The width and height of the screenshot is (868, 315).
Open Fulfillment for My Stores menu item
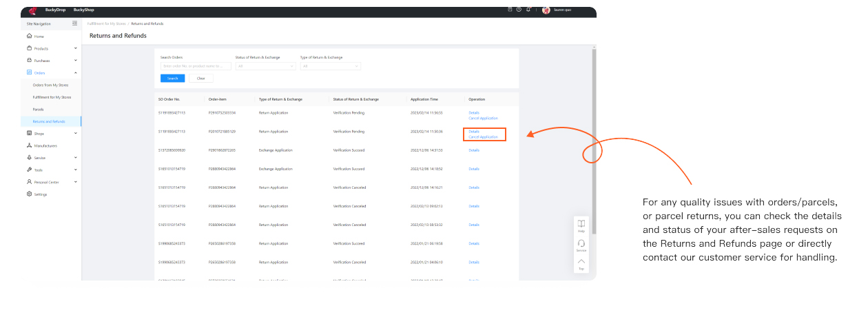coord(52,97)
